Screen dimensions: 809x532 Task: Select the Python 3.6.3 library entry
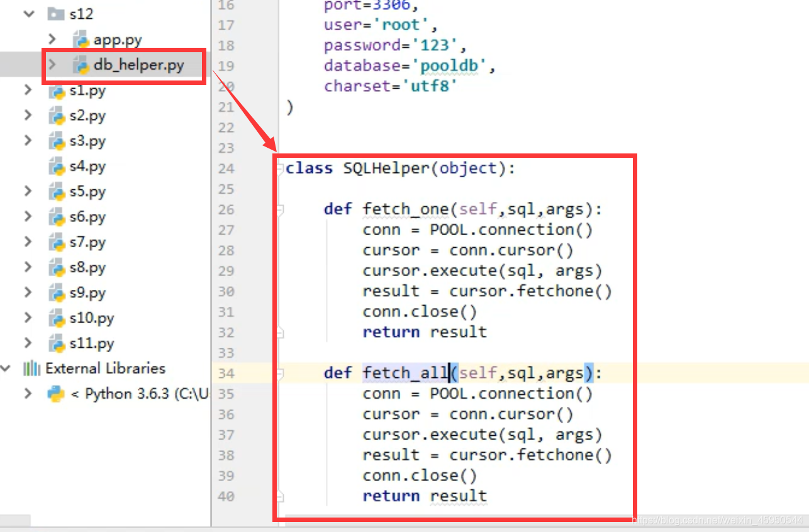tap(139, 394)
